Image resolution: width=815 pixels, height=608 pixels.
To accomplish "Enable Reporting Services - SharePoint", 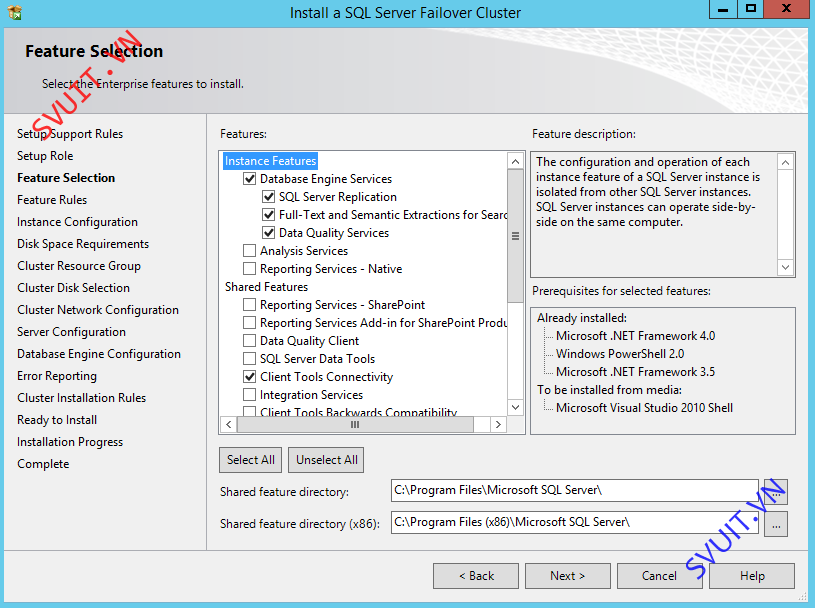I will click(249, 305).
